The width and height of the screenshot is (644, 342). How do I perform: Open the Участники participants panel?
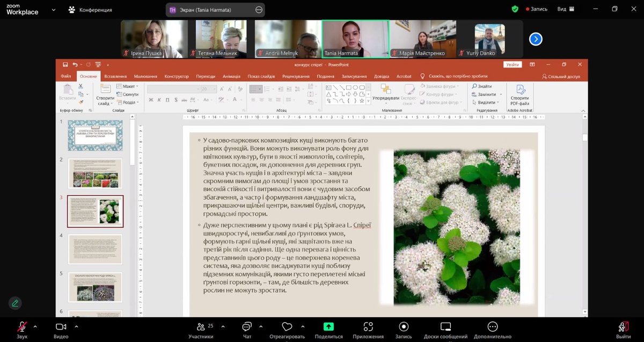pyautogui.click(x=201, y=329)
